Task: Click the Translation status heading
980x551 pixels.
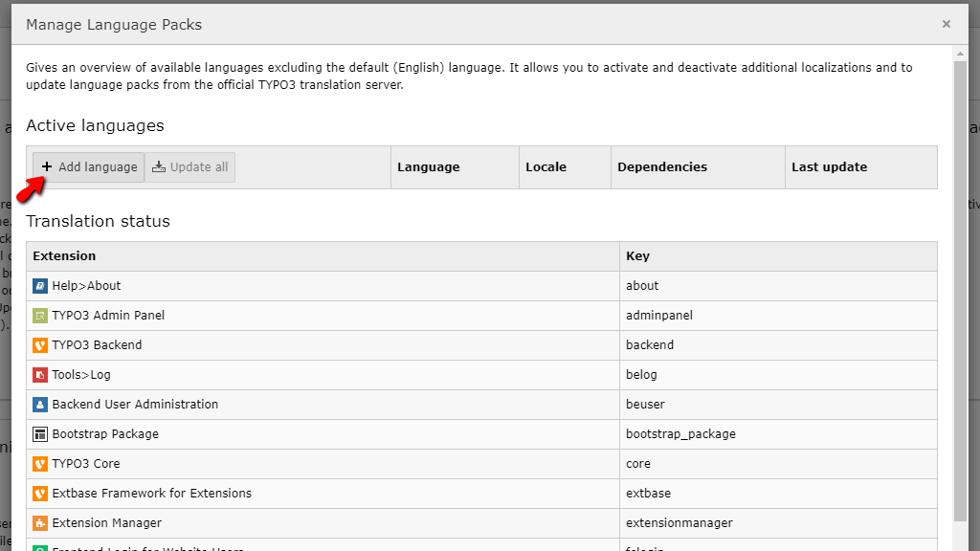Action: 99,221
